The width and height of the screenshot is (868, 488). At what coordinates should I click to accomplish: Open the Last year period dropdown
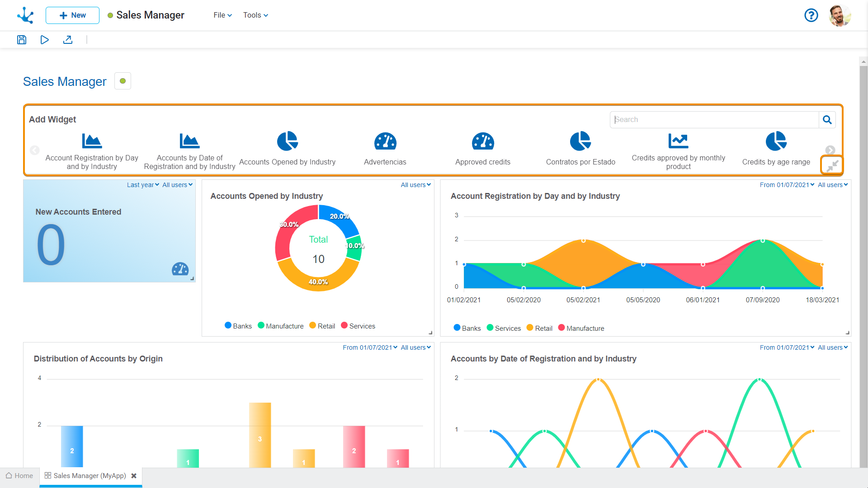(143, 185)
